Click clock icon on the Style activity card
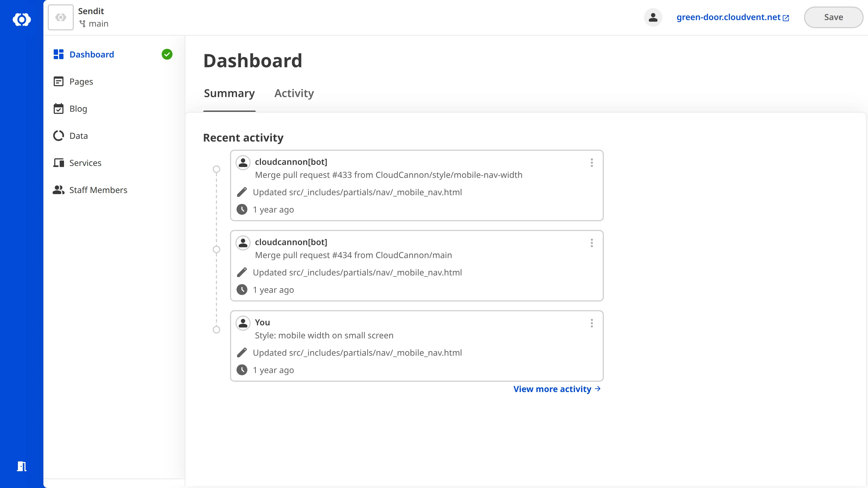 (x=242, y=370)
